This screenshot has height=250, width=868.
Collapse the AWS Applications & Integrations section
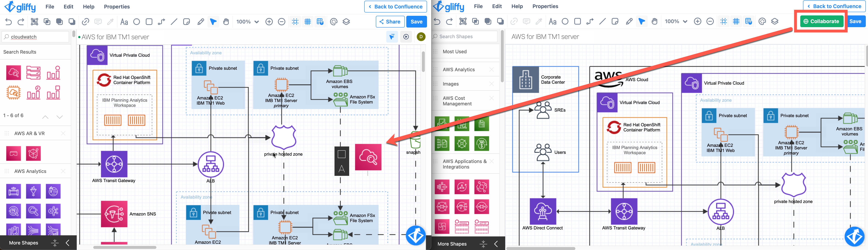[492, 161]
